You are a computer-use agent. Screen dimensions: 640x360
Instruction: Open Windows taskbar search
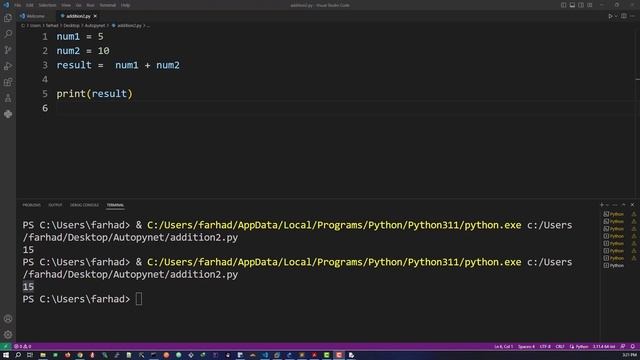point(18,355)
